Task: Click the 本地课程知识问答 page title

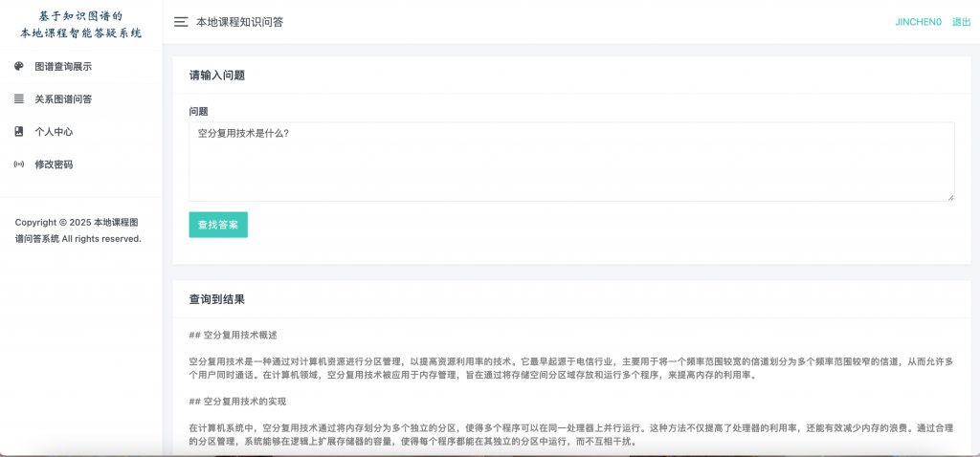Action: [240, 22]
